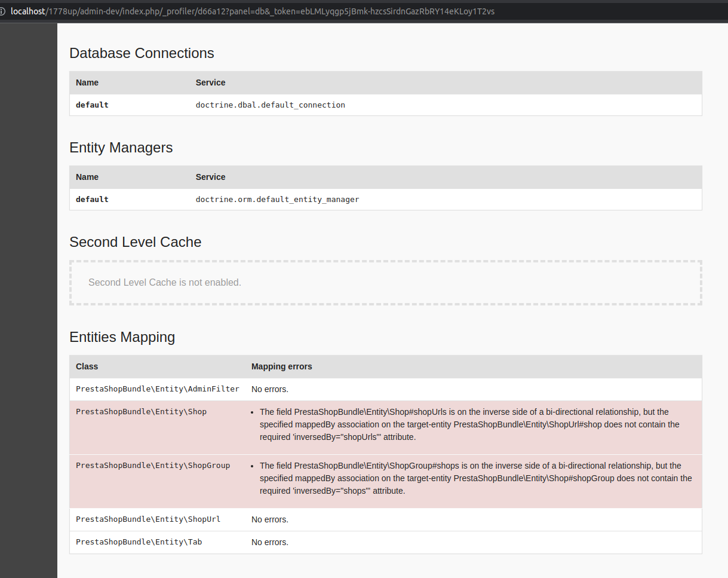Click the Entities Mapping heading
728x578 pixels.
122,337
